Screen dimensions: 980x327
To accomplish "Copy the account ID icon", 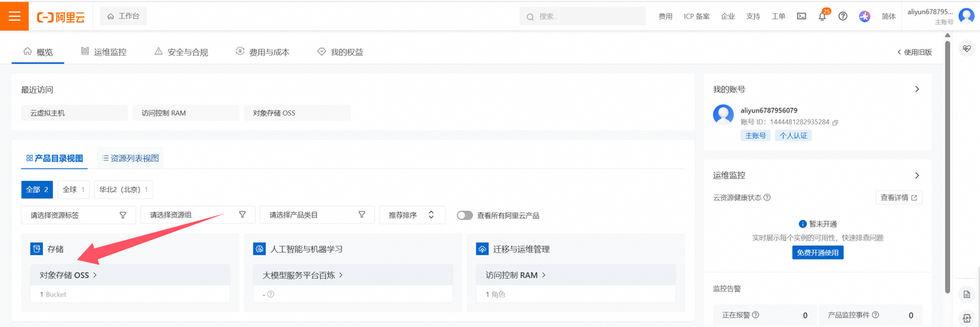I will coord(835,123).
